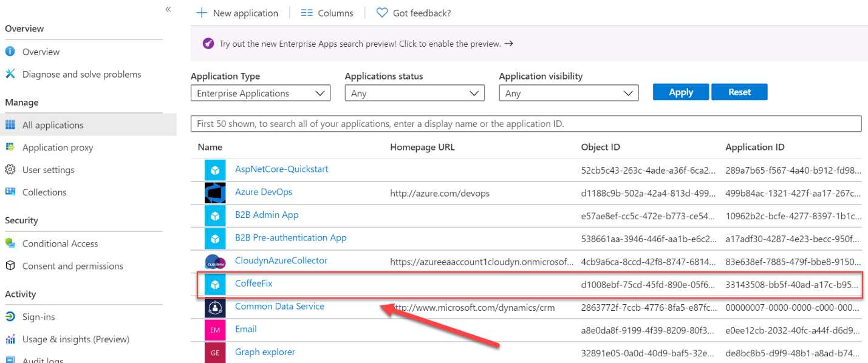This screenshot has height=363, width=868.
Task: Click the Graph explorer GE icon
Action: coord(216,352)
